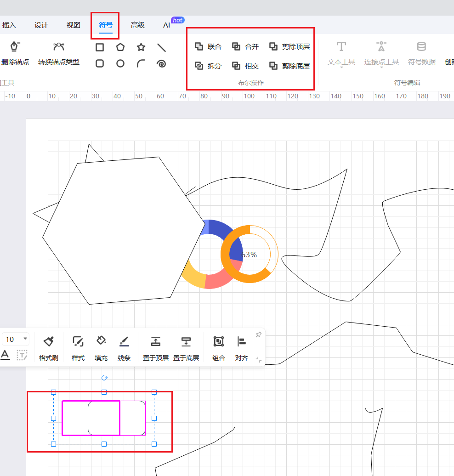
Task: Click the Format Painter (格式刷) button
Action: pos(49,348)
